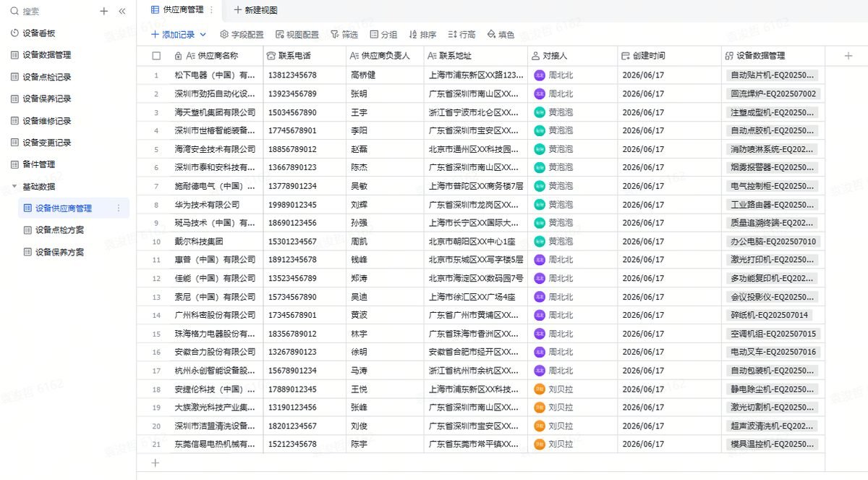The height and width of the screenshot is (480, 868).
Task: Select phone cell 15212345678
Action: pos(305,444)
